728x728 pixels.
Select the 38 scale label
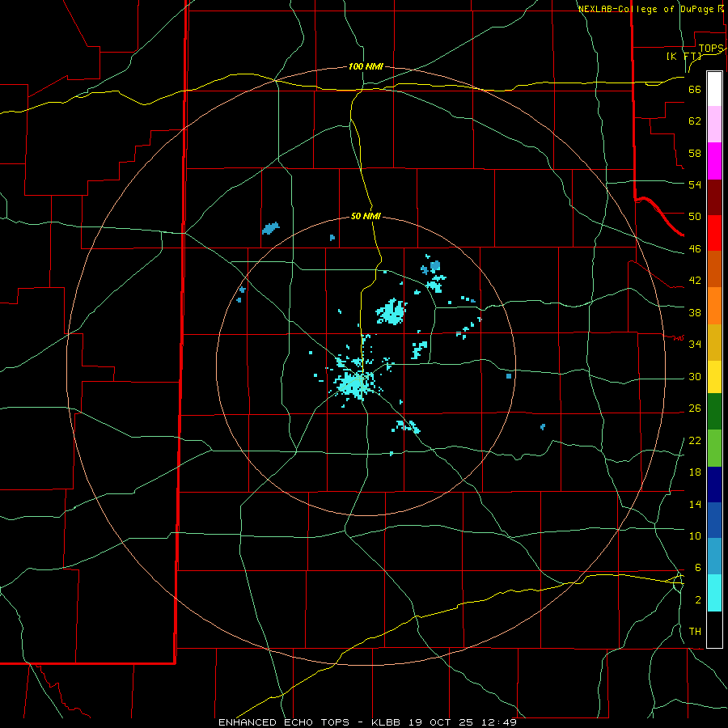tap(695, 312)
